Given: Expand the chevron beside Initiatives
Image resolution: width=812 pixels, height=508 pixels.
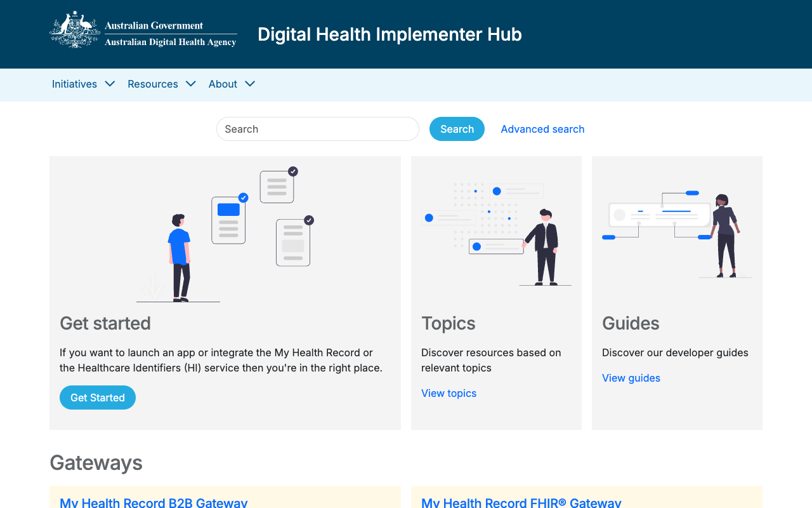Looking at the screenshot, I should 110,84.
